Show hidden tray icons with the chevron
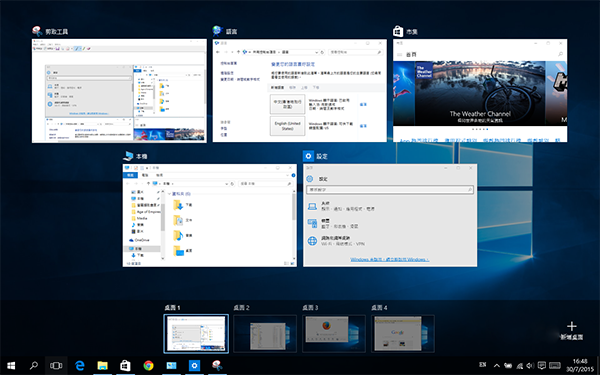This screenshot has width=600, height=375. tap(497, 365)
